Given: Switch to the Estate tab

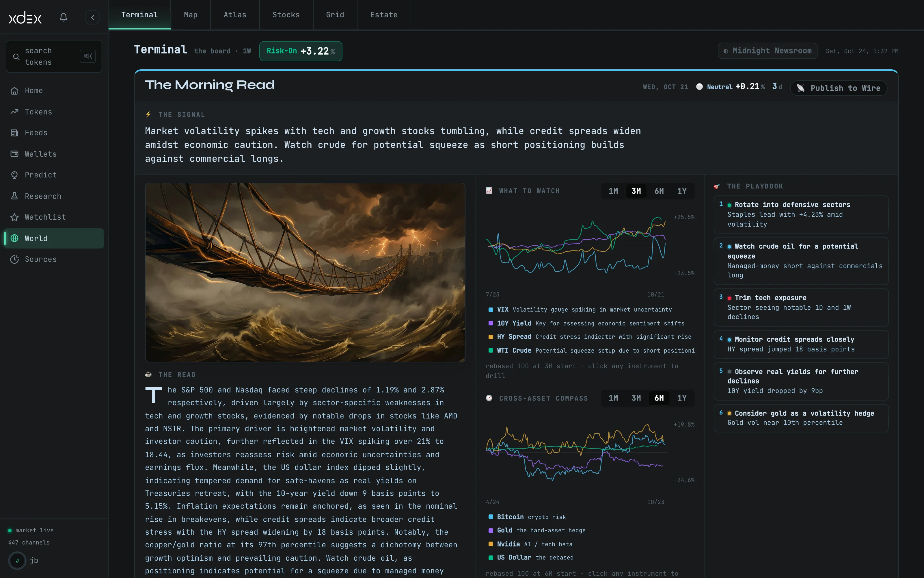Looking at the screenshot, I should 384,15.
